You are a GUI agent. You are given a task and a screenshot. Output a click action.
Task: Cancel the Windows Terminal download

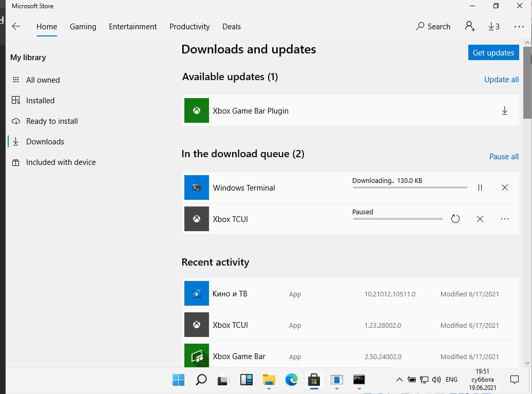(504, 187)
